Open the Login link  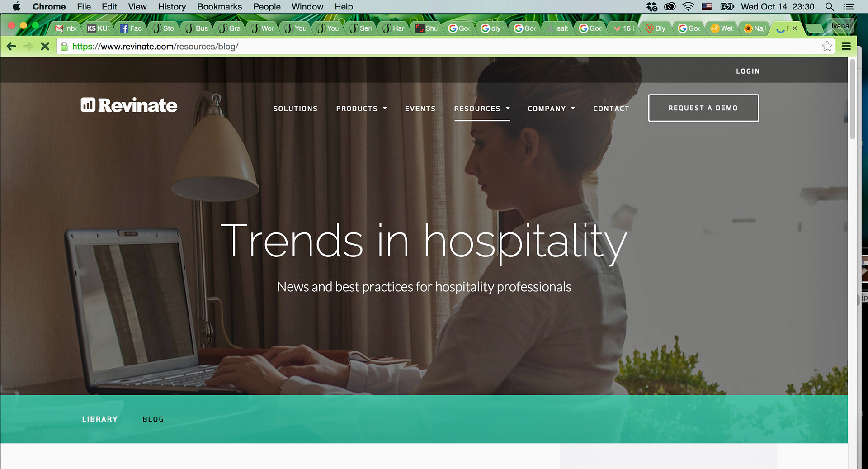click(x=748, y=71)
